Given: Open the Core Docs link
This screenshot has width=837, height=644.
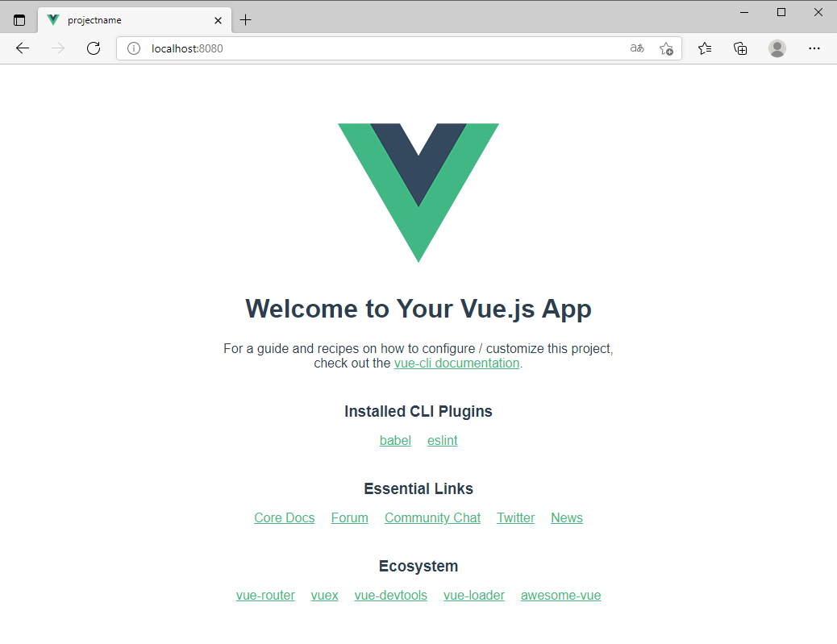Looking at the screenshot, I should 285,518.
